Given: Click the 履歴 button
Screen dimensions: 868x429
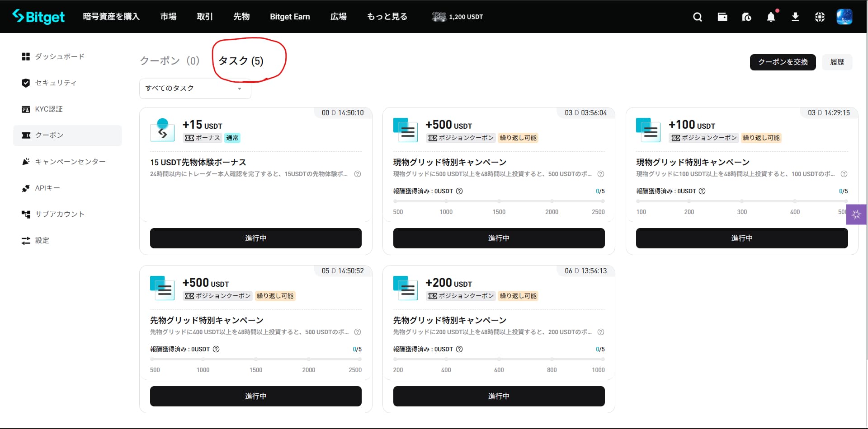Looking at the screenshot, I should [837, 62].
